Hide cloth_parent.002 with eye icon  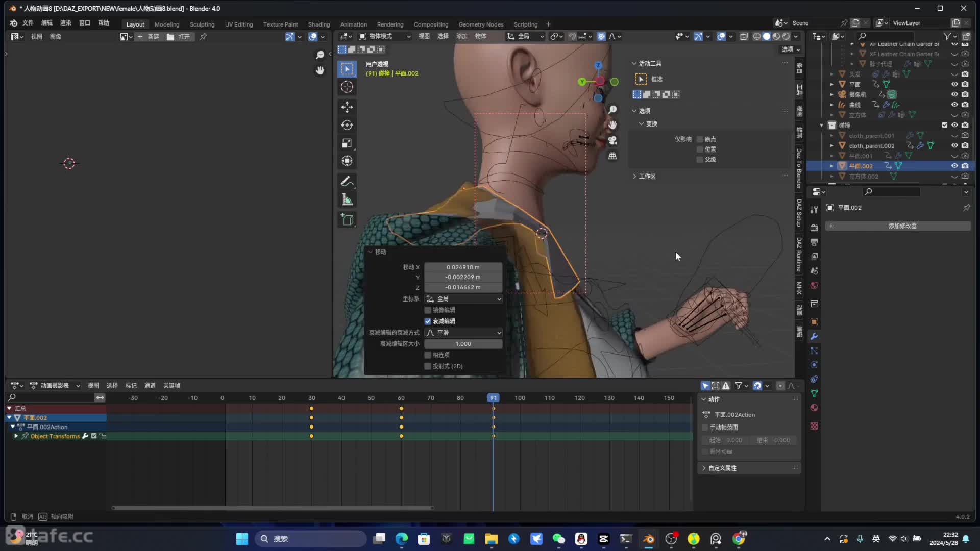(x=954, y=145)
